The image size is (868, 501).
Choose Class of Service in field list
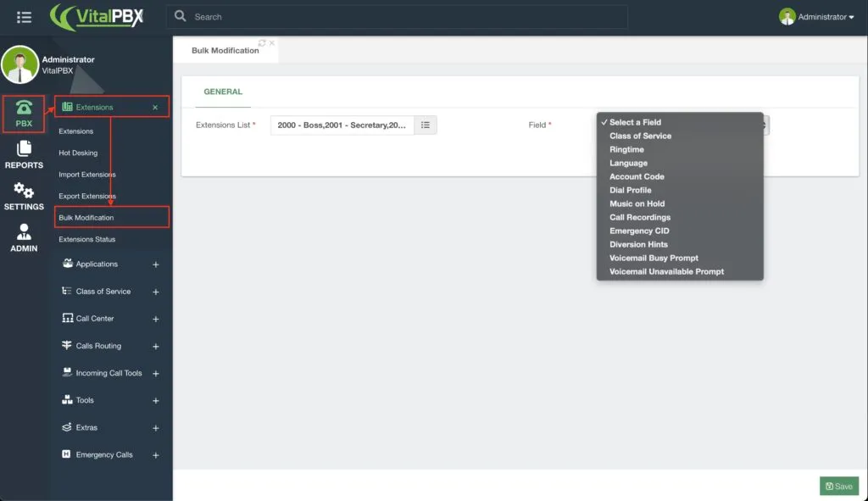point(640,136)
